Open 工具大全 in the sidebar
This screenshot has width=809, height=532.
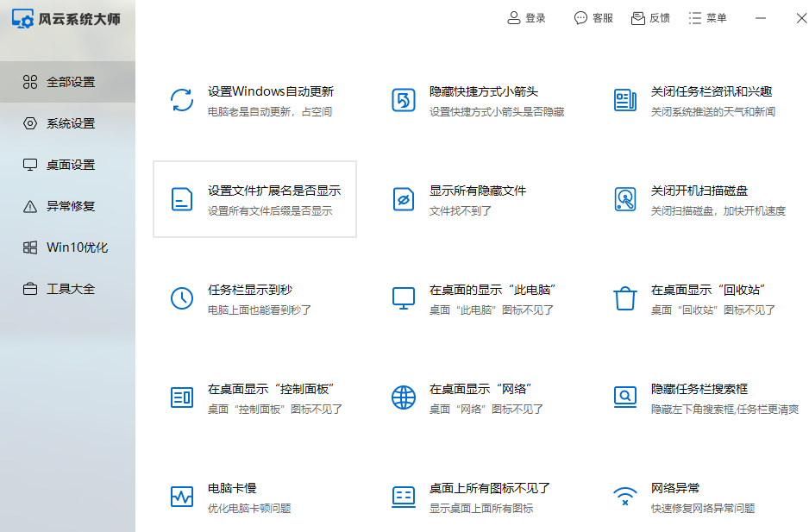(67, 289)
